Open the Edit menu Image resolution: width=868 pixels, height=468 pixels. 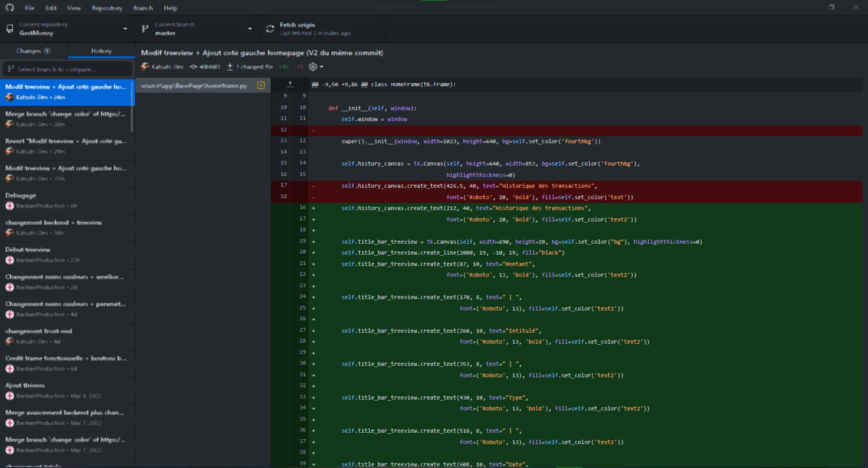(51, 8)
